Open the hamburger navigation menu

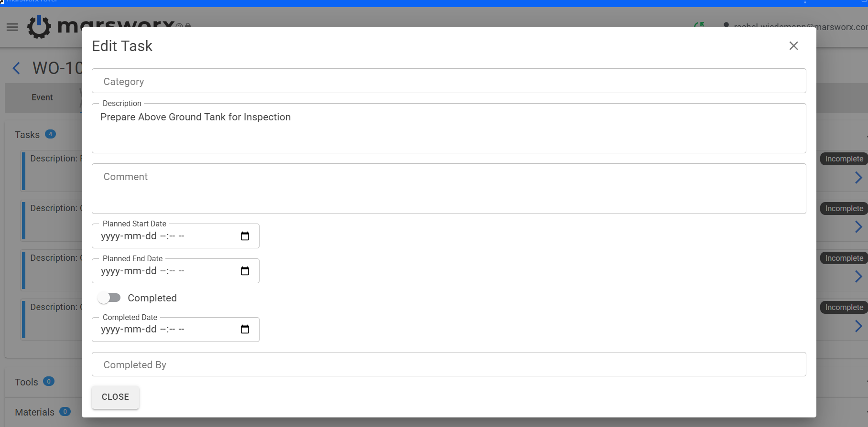[x=12, y=27]
